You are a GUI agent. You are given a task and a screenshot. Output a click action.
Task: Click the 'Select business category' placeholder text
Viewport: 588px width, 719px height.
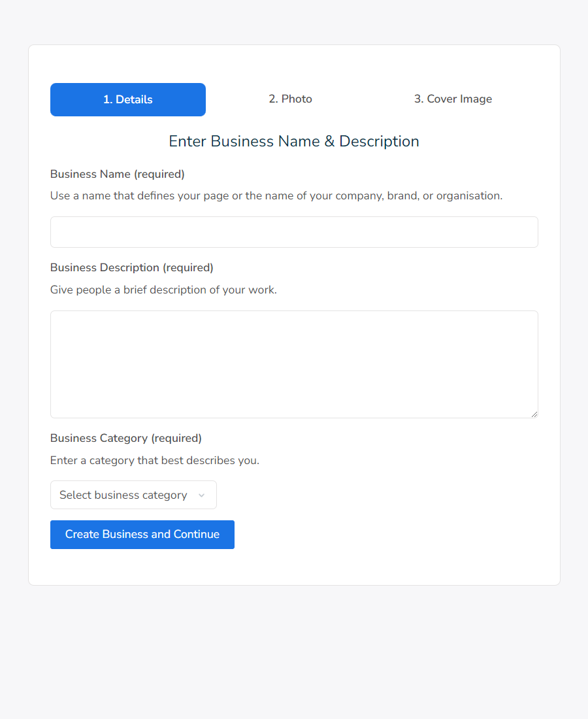pos(123,495)
